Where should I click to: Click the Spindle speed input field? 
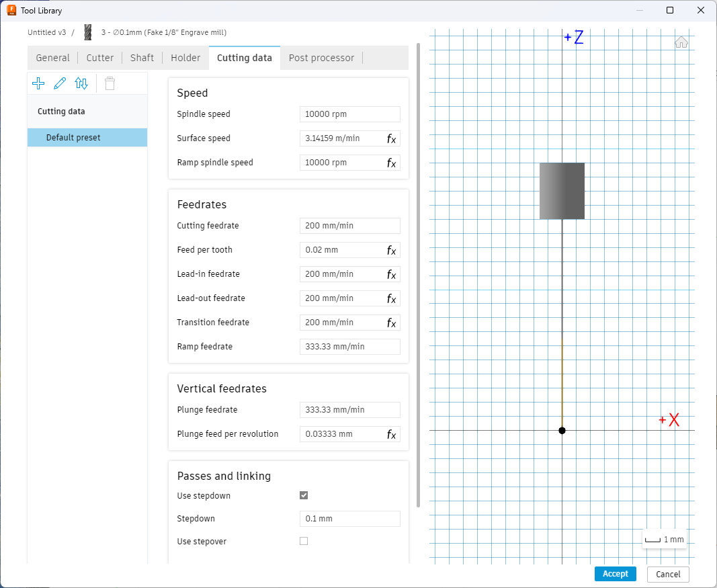[x=349, y=114]
